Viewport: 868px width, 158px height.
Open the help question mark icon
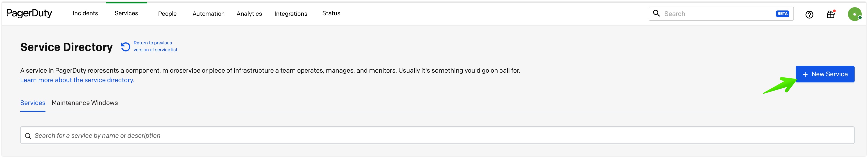809,15
